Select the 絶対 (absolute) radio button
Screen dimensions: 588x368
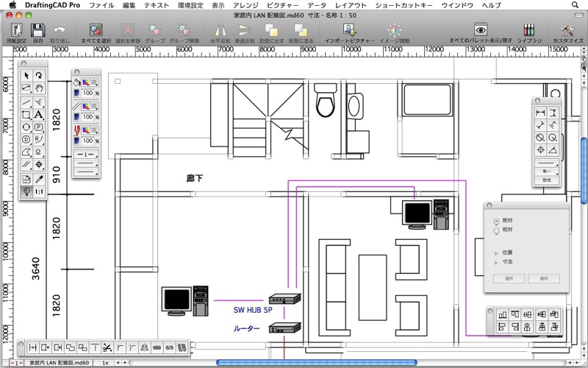point(497,221)
